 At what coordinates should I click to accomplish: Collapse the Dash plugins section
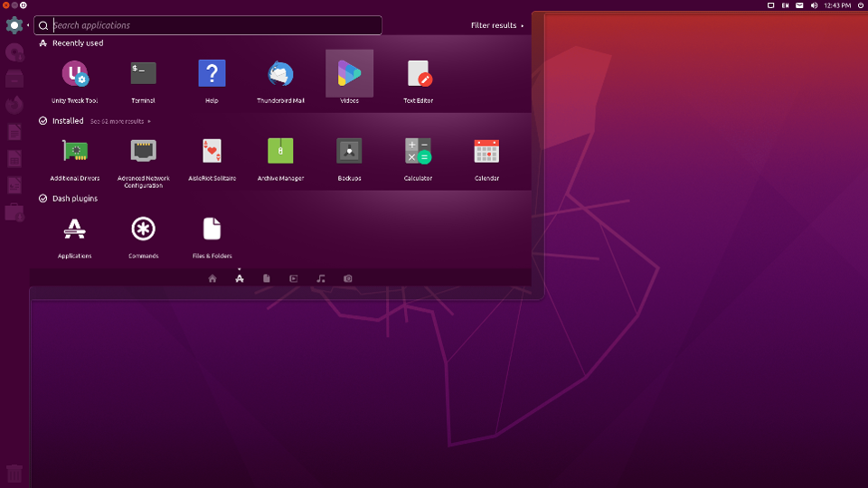(x=68, y=198)
